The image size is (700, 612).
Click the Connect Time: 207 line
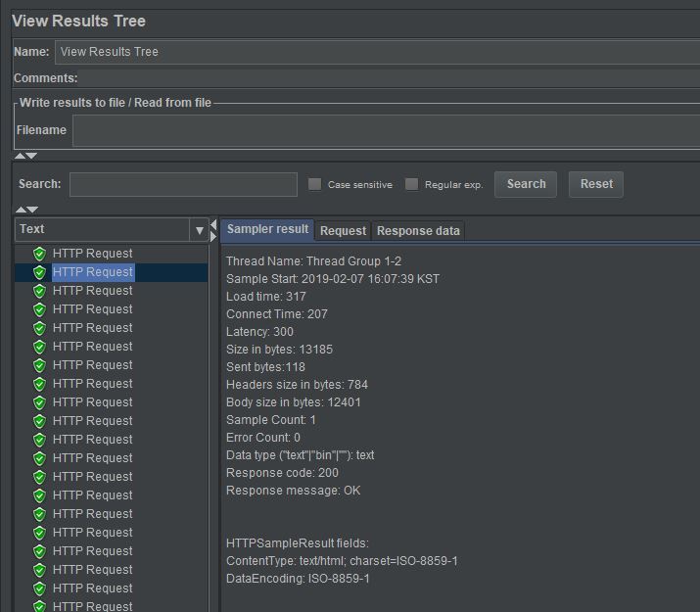(276, 314)
